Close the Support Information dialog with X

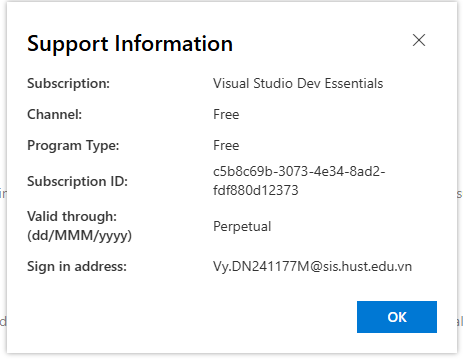tap(419, 40)
